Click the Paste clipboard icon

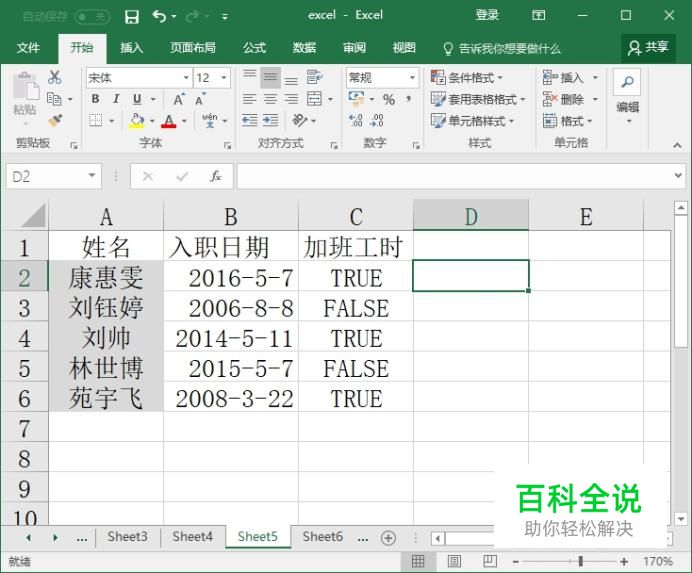pos(26,87)
